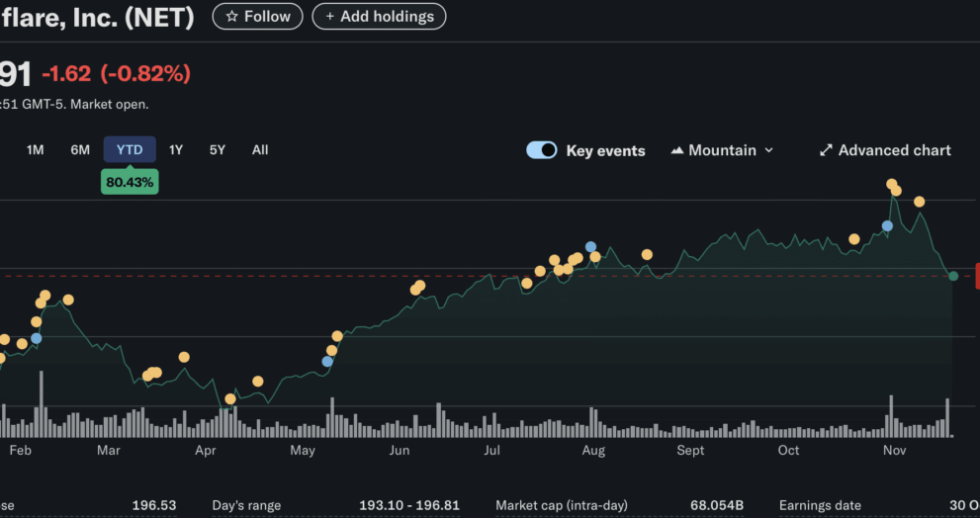
Task: Click the star icon in Follow button
Action: click(231, 17)
